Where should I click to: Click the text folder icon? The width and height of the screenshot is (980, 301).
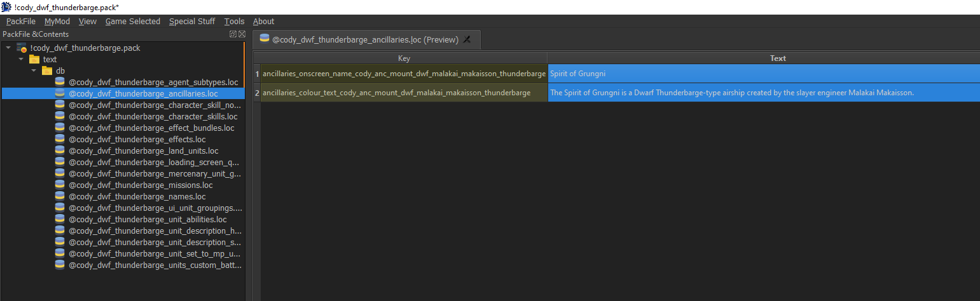[x=34, y=59]
